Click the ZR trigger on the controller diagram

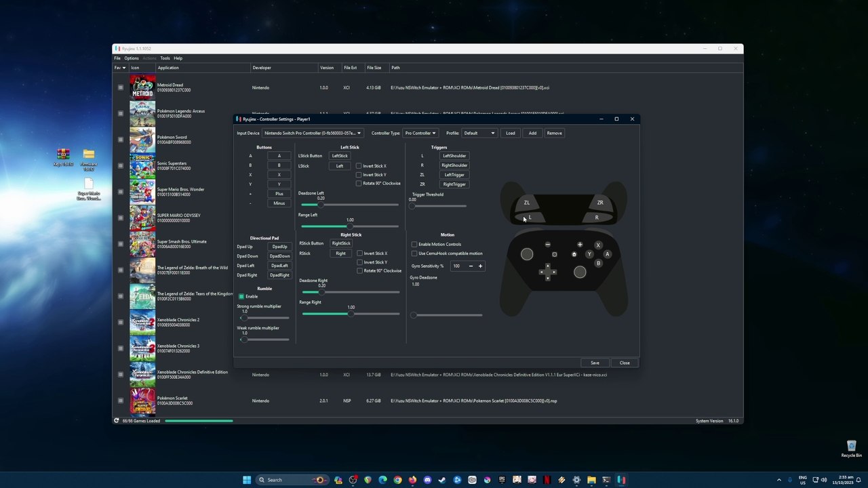tap(600, 203)
